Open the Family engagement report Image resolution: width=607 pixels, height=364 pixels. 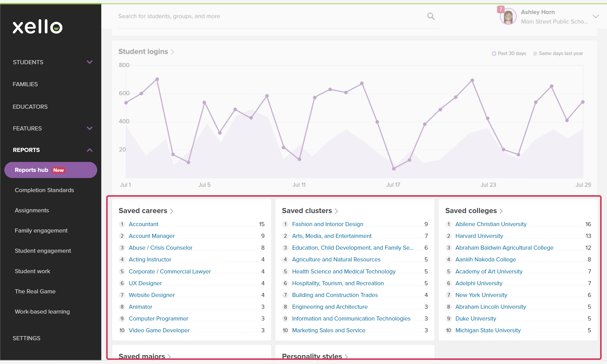pos(41,230)
